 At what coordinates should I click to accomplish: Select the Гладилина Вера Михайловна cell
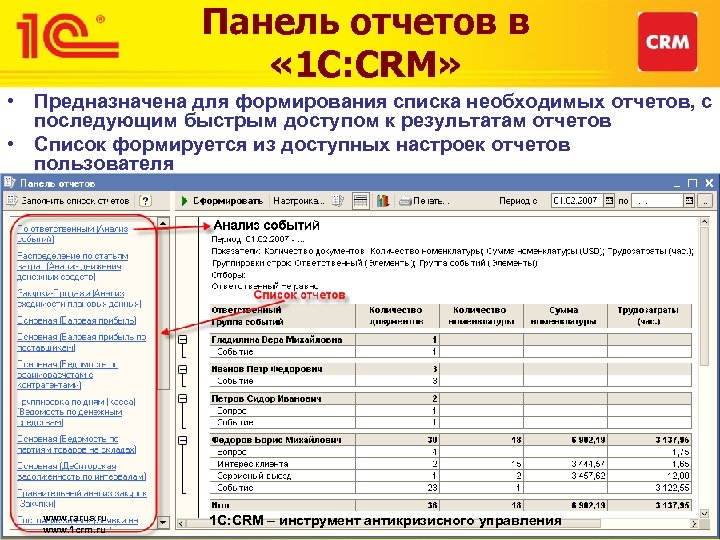point(282,340)
